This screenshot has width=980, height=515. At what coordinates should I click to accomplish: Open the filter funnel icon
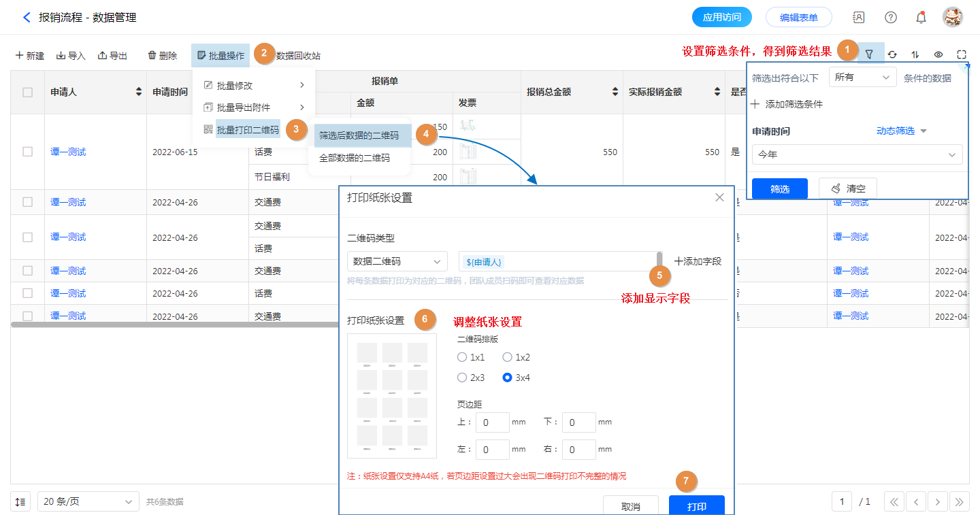pos(869,54)
